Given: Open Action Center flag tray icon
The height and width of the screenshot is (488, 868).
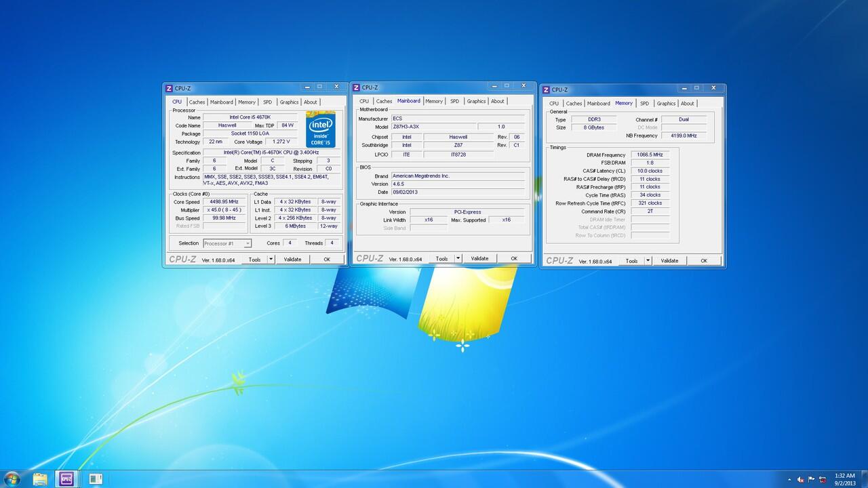Looking at the screenshot, I should pyautogui.click(x=812, y=480).
